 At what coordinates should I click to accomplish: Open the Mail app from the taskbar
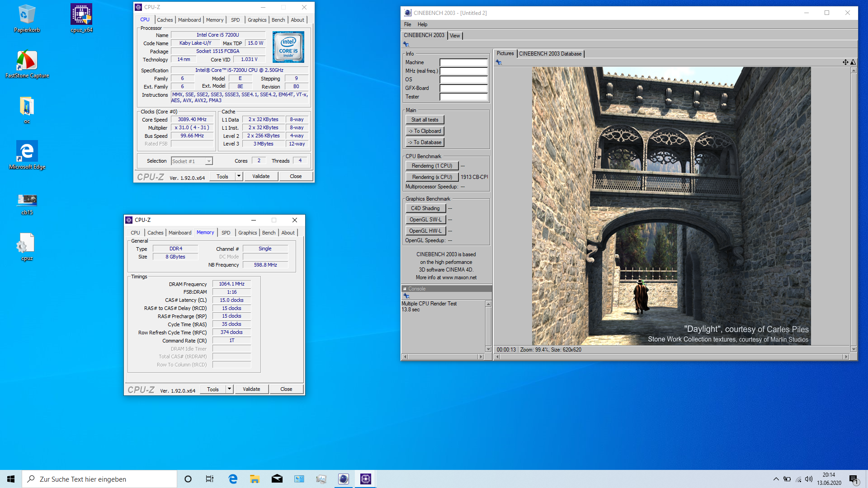point(277,479)
